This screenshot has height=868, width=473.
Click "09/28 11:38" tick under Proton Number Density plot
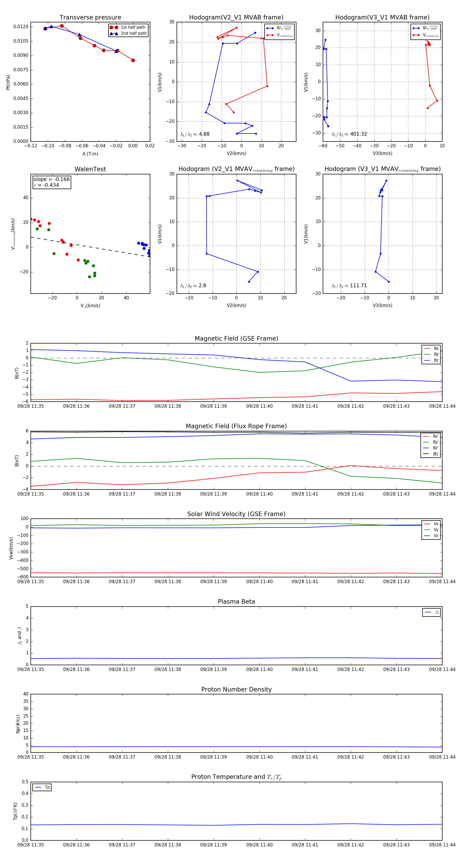[x=168, y=757]
